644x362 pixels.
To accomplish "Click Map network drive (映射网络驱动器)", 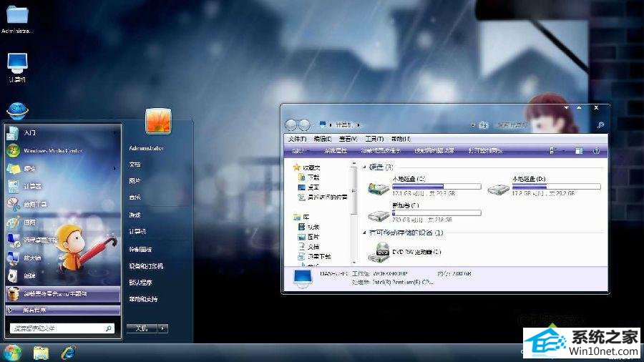I will tap(434, 151).
